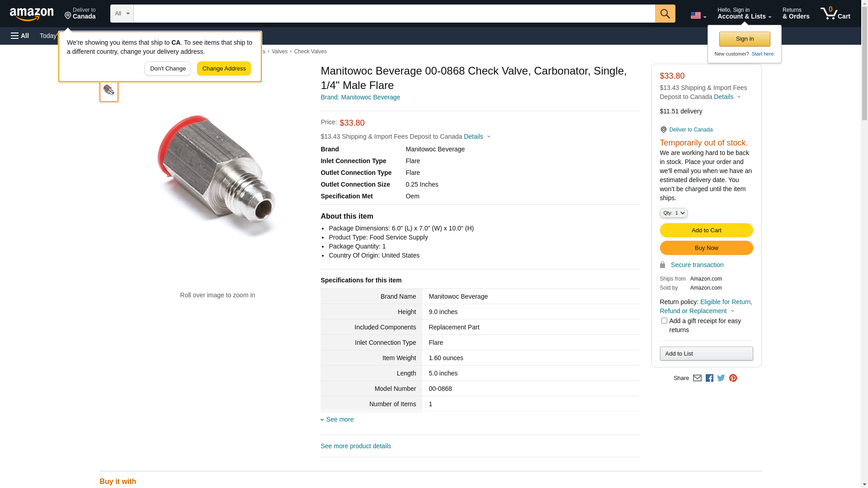This screenshot has height=488, width=868.
Task: Expand See more specifications
Action: click(340, 419)
